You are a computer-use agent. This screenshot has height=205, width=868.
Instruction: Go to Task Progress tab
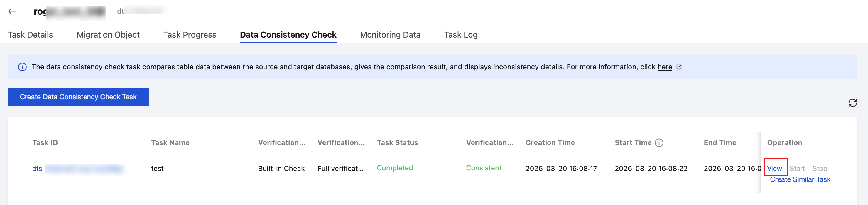(190, 35)
